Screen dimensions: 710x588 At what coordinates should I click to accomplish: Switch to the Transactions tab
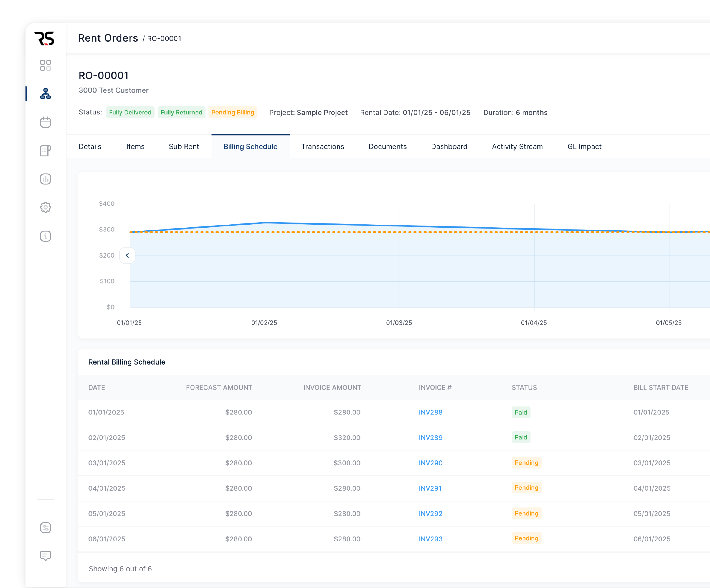[x=323, y=147]
